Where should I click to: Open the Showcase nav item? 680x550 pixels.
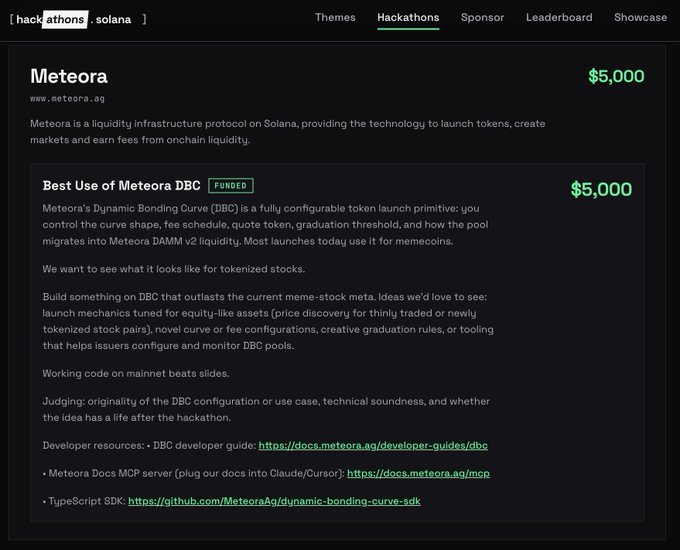tap(641, 17)
